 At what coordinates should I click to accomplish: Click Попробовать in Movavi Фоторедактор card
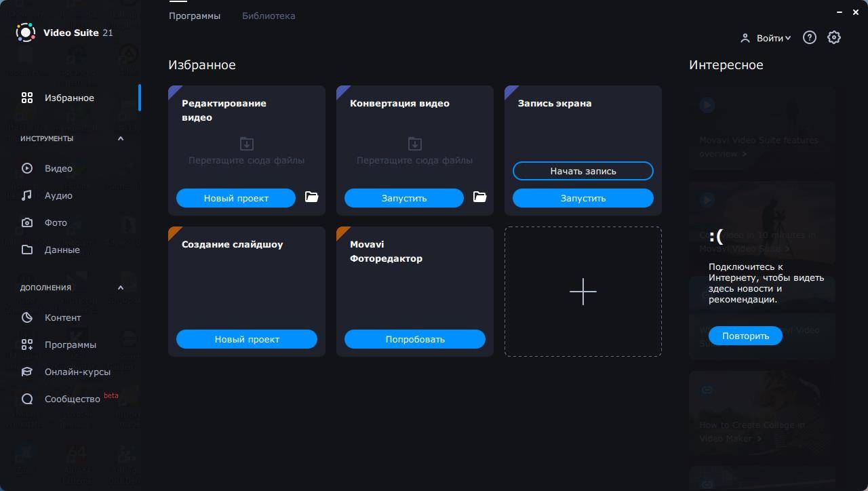(x=415, y=339)
